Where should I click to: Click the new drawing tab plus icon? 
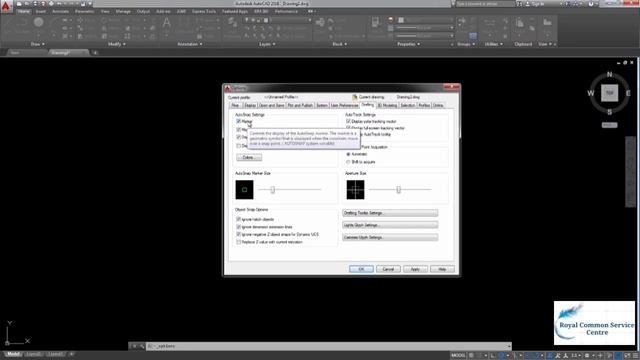[x=95, y=53]
